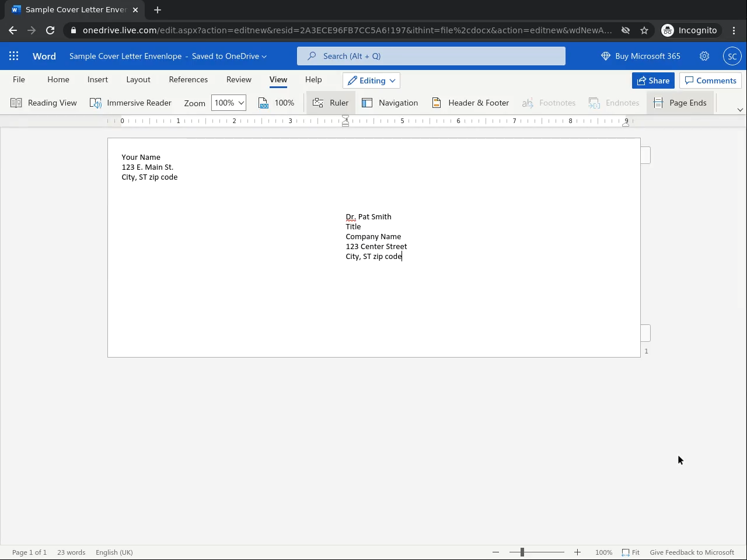Viewport: 747px width, 560px height.
Task: Reload the current browser page
Action: pos(50,30)
